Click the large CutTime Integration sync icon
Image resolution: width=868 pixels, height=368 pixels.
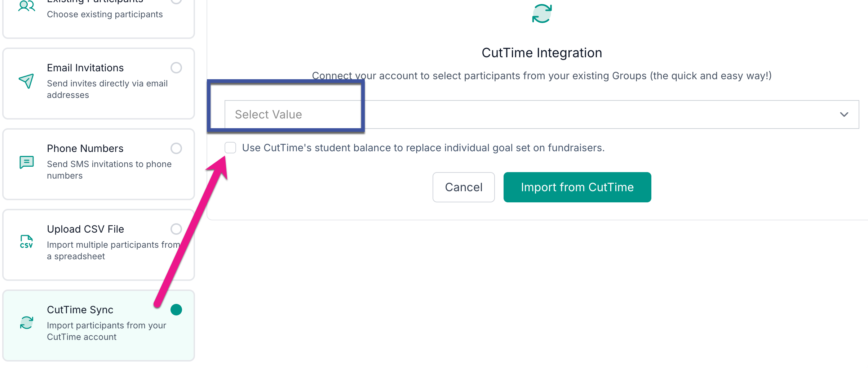click(x=542, y=14)
